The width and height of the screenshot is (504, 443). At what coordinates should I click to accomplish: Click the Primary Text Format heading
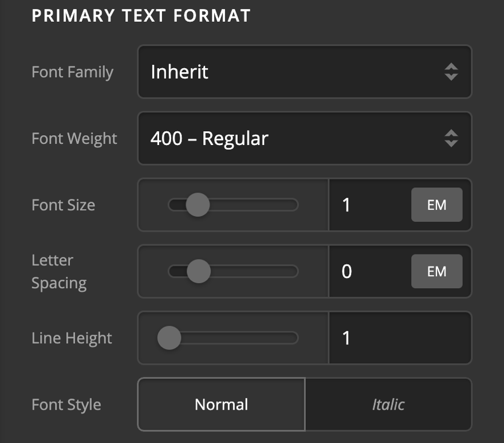pyautogui.click(x=141, y=15)
